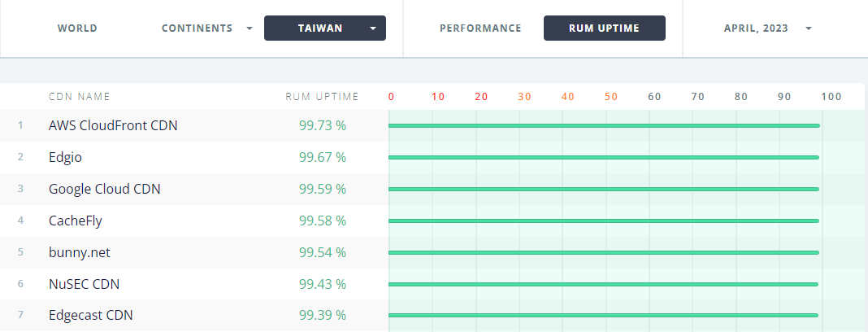Click the Google Cloud CDN uptime bar
The width and height of the screenshot is (868, 332).
click(x=604, y=189)
